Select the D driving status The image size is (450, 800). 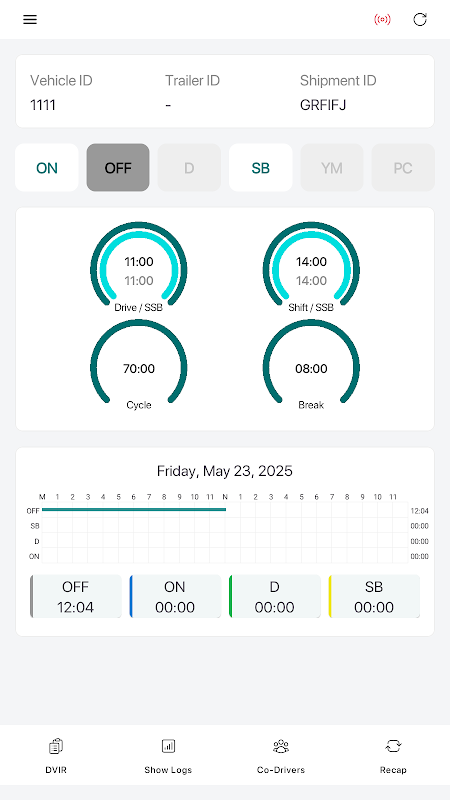[x=189, y=168]
